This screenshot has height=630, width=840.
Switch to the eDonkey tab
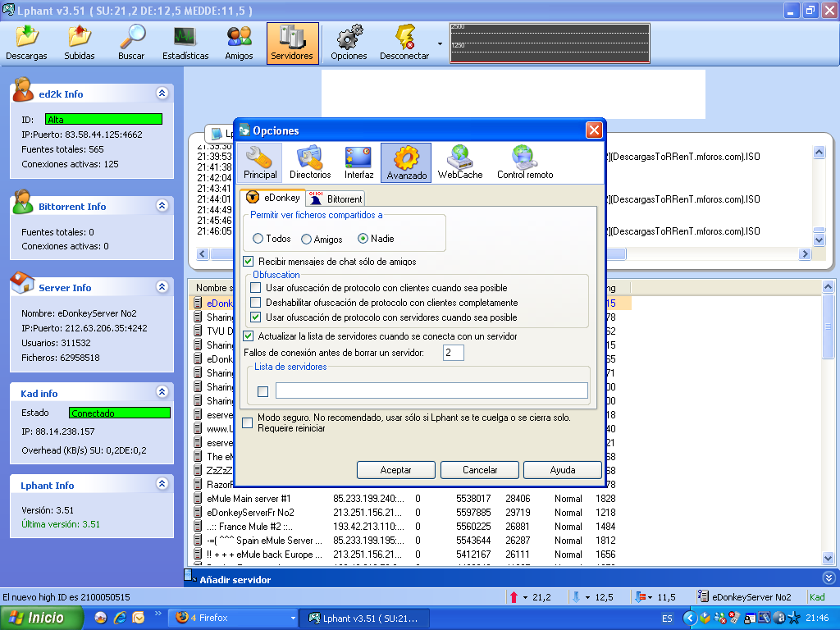(x=273, y=198)
